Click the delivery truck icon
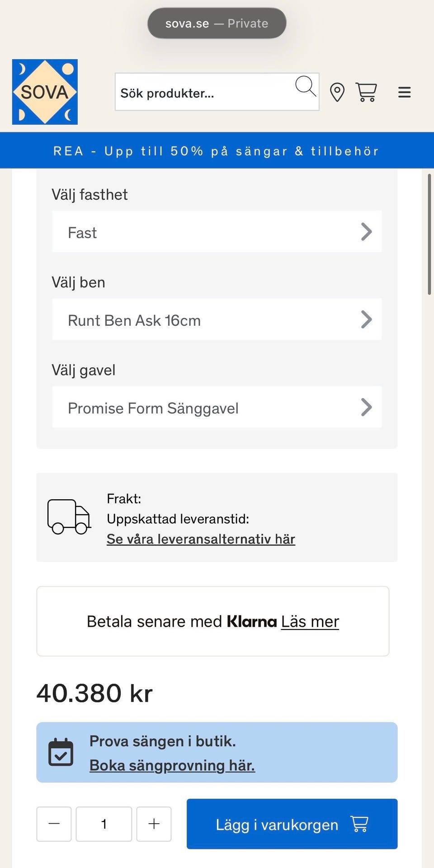The image size is (434, 868). (69, 517)
